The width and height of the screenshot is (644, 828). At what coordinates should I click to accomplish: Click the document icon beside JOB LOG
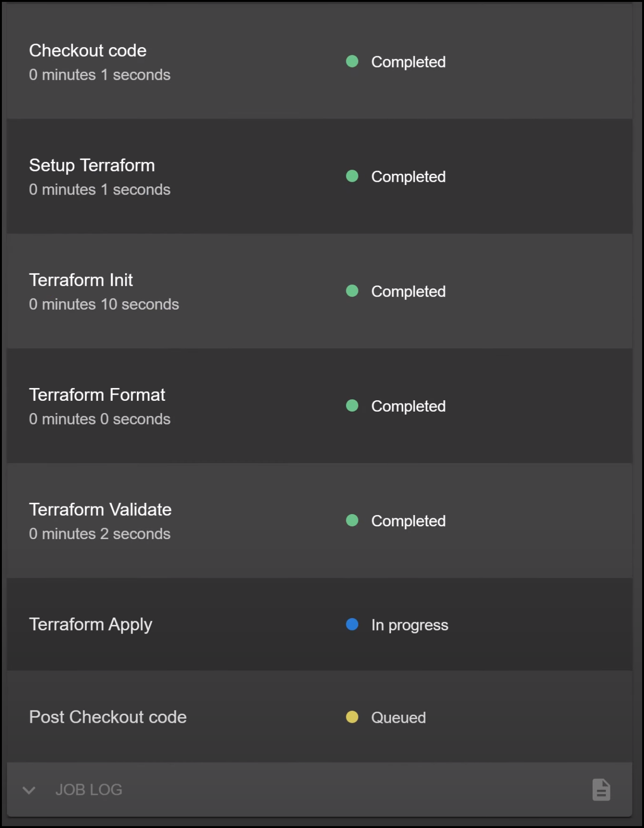coord(602,789)
